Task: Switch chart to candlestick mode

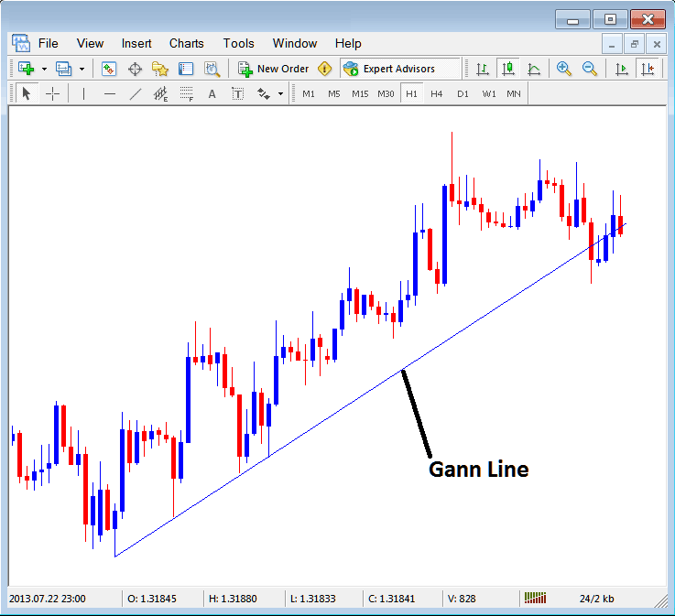Action: click(508, 69)
